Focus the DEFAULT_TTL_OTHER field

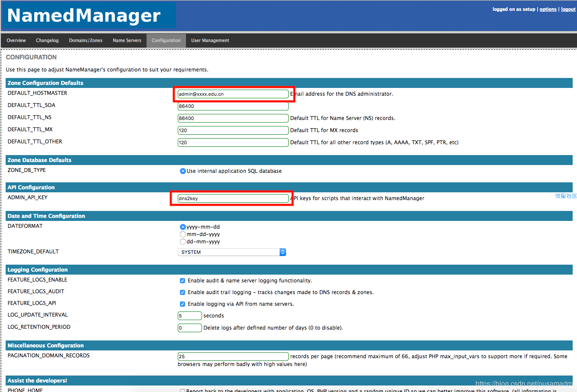tap(233, 143)
